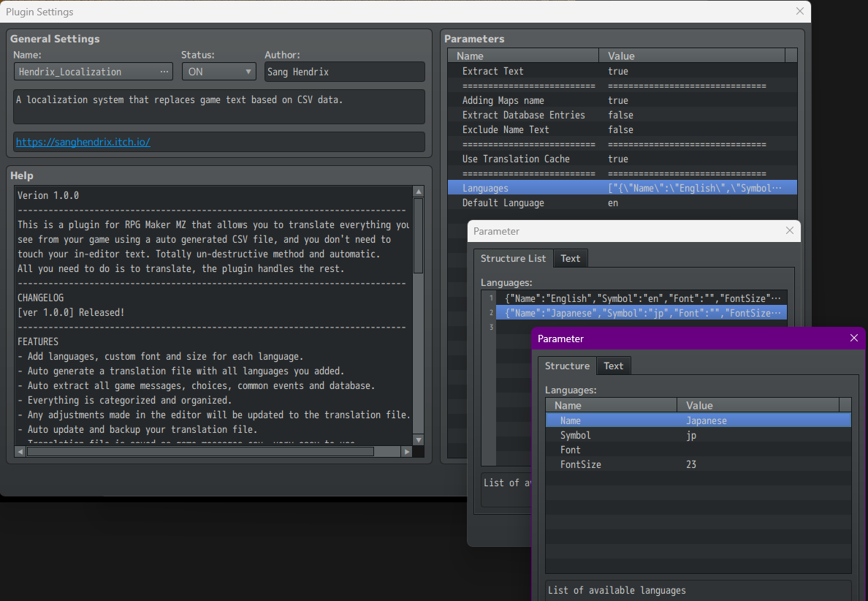Click the Author field with Sang Hendrix
The image size is (868, 601).
pos(344,72)
